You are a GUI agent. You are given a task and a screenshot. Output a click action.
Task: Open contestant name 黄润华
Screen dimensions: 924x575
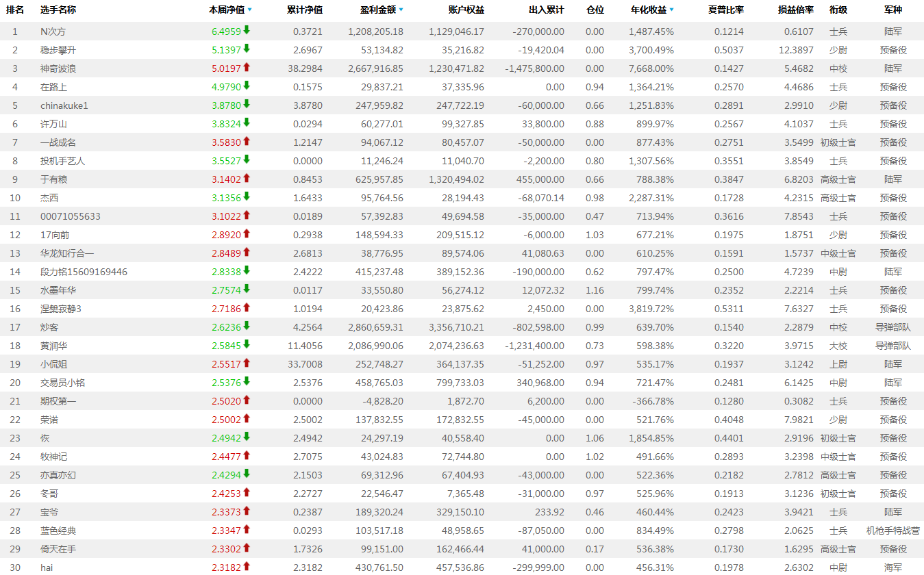coord(53,346)
